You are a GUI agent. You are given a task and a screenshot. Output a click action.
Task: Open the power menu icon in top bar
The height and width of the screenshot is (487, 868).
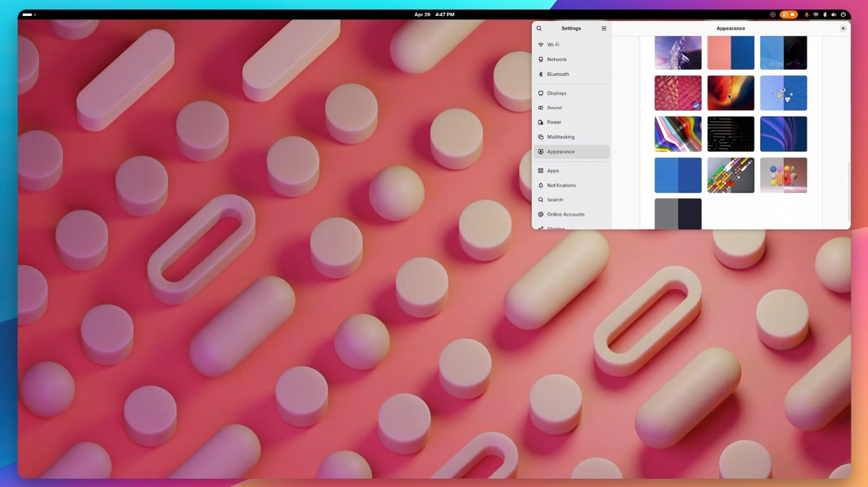(x=843, y=14)
